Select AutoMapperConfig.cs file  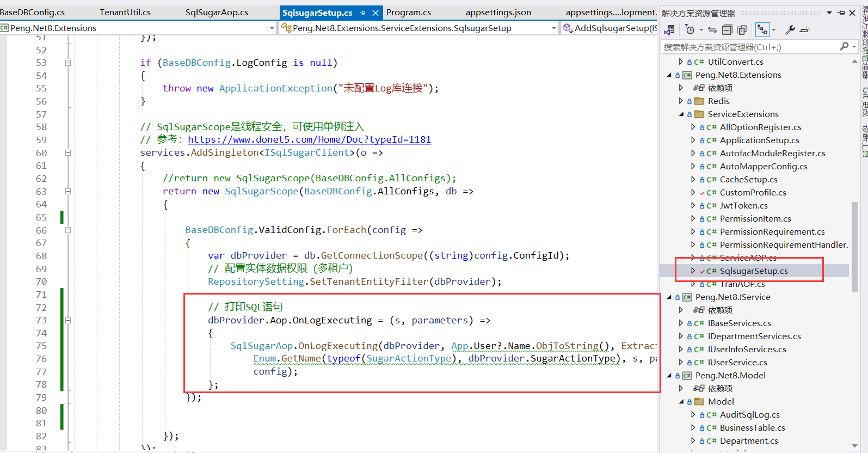[x=764, y=167]
